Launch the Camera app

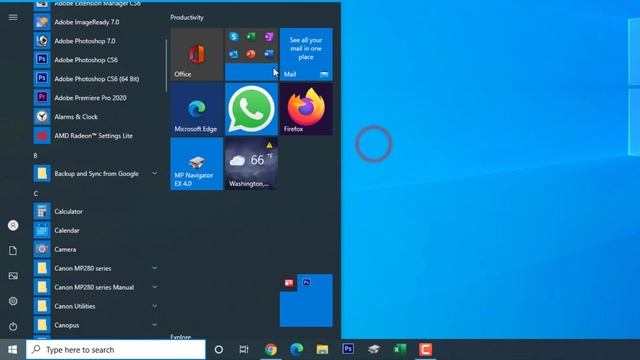(x=96, y=249)
